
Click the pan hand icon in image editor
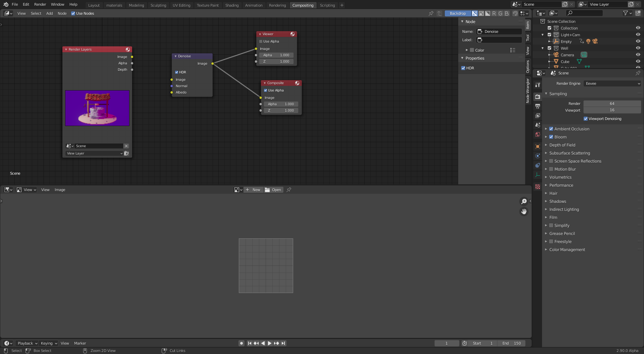tap(524, 212)
